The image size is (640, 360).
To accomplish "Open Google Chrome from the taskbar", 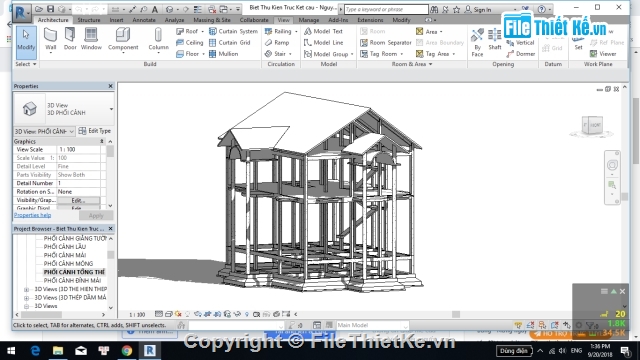I will click(x=127, y=351).
